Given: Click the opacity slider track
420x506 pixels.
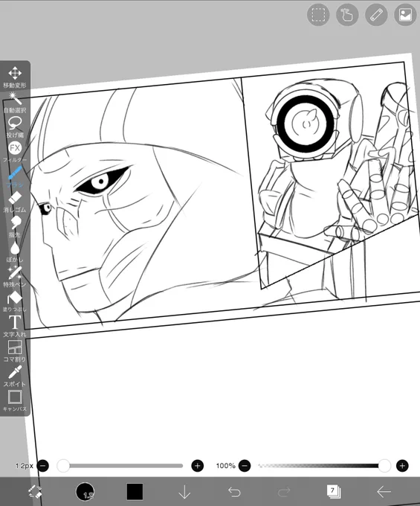Looking at the screenshot, I should [323, 466].
